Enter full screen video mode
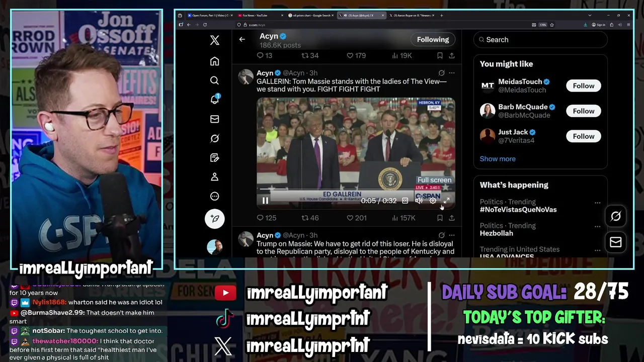Screen dimensions: 644x362 coord(446,201)
